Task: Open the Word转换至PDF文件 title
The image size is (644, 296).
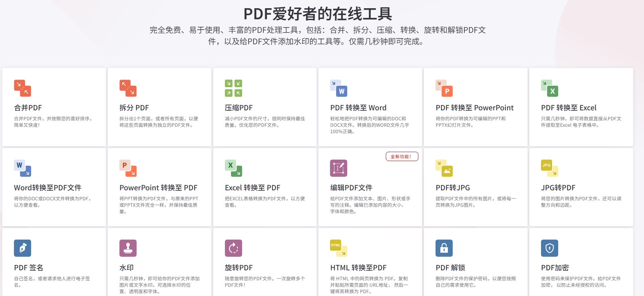Action: pyautogui.click(x=48, y=188)
